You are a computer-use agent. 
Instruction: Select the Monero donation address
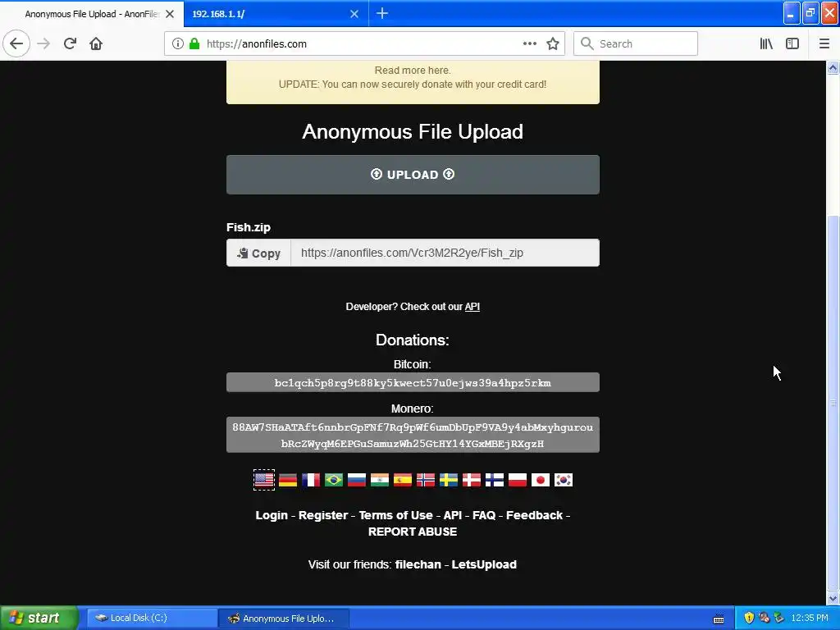pyautogui.click(x=413, y=435)
